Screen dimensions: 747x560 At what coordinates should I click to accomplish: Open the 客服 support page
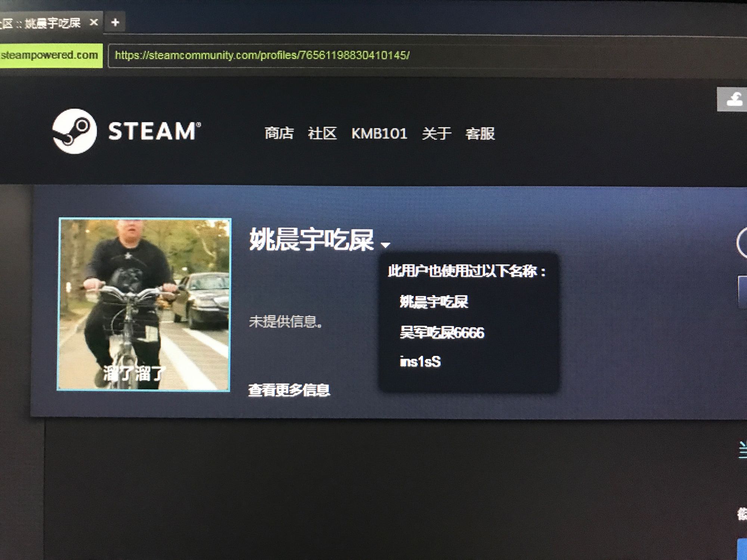[x=480, y=133]
